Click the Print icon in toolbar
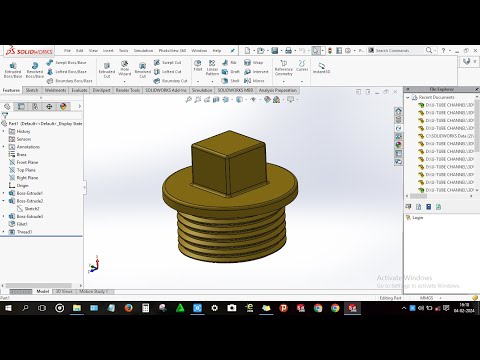Image resolution: width=480 pixels, height=360 pixels. [x=289, y=51]
